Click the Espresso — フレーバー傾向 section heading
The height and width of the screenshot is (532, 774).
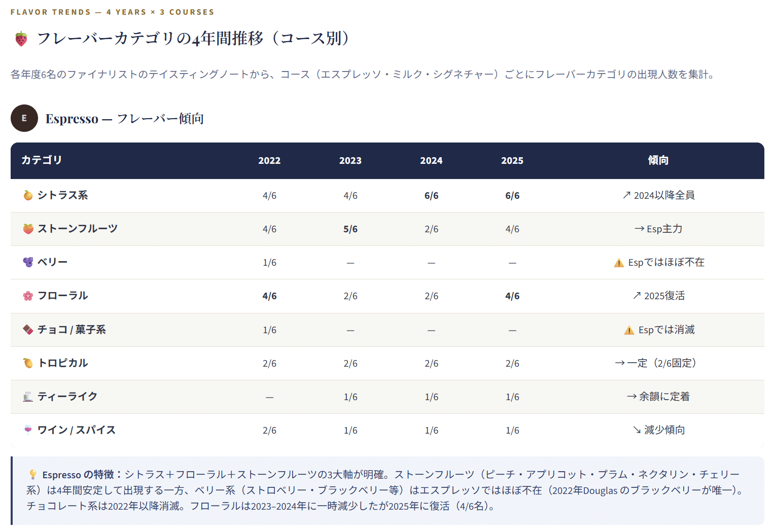125,119
